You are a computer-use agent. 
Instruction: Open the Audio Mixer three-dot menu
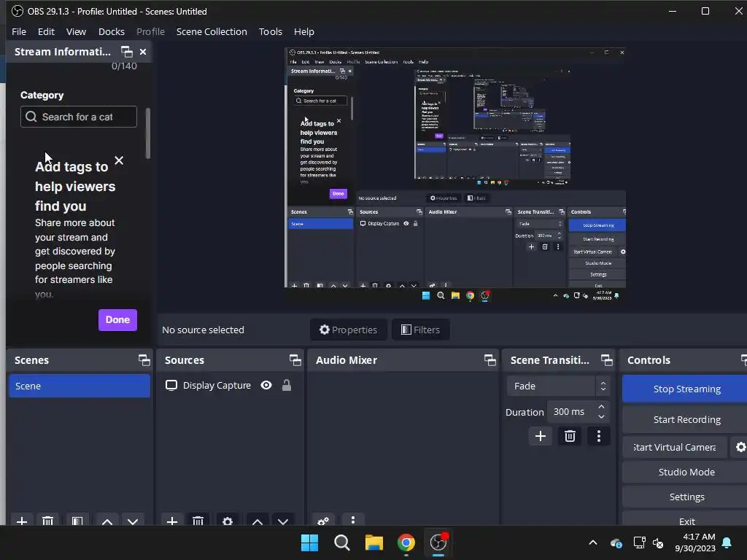[353, 519]
